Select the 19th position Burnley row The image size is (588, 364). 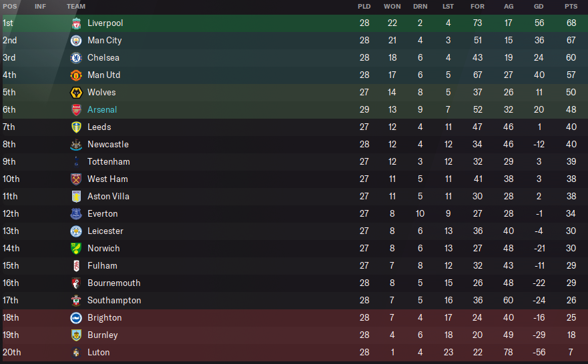294,335
